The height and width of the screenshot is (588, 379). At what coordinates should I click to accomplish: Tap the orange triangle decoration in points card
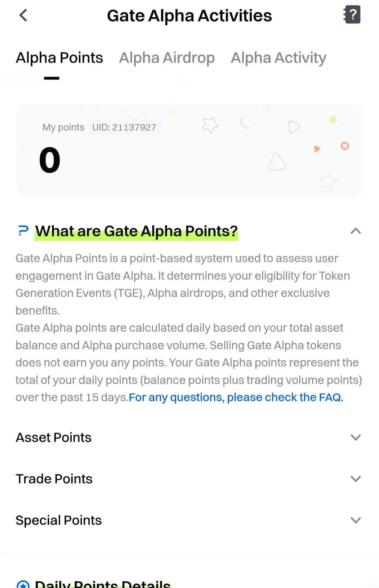pos(317,149)
